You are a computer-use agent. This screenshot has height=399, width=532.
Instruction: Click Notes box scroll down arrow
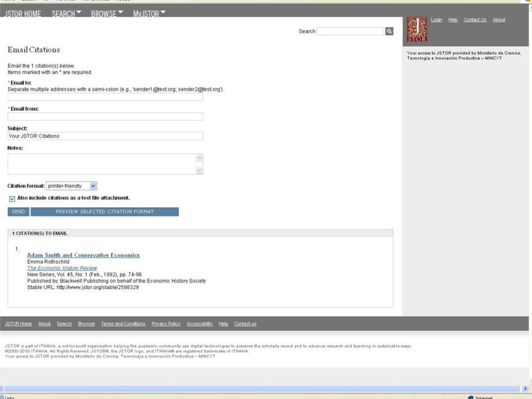coord(199,171)
